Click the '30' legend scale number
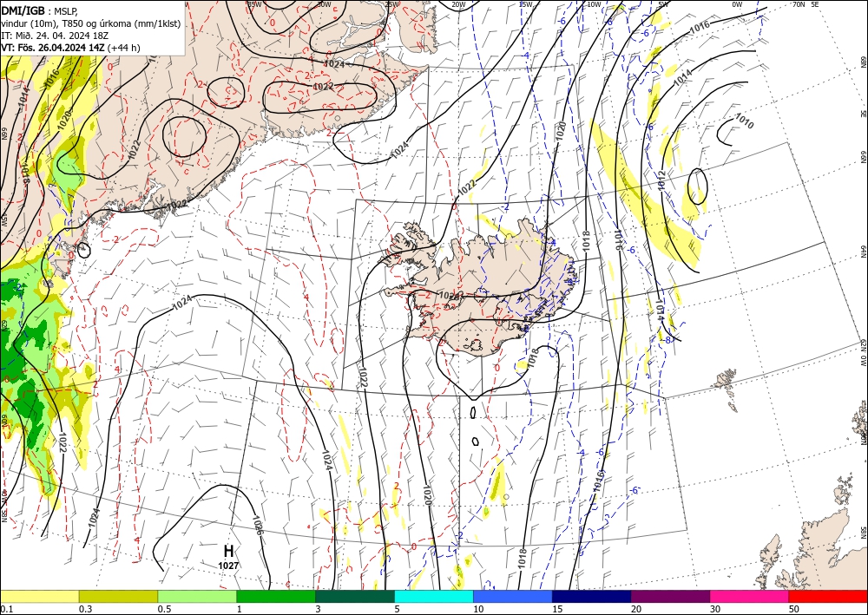Image resolution: width=868 pixels, height=615 pixels. pyautogui.click(x=715, y=609)
